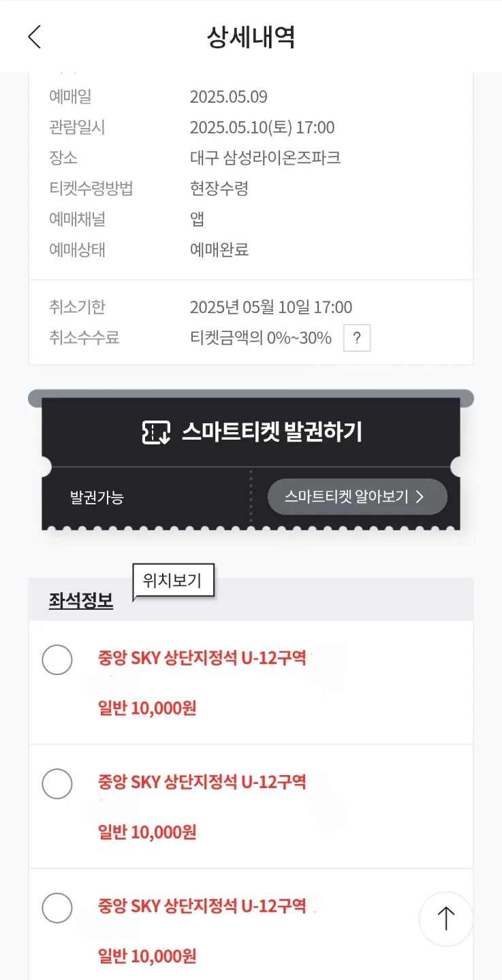This screenshot has width=502, height=980.
Task: Click the chevron beside 스마트티켓 알아보기
Action: 420,497
